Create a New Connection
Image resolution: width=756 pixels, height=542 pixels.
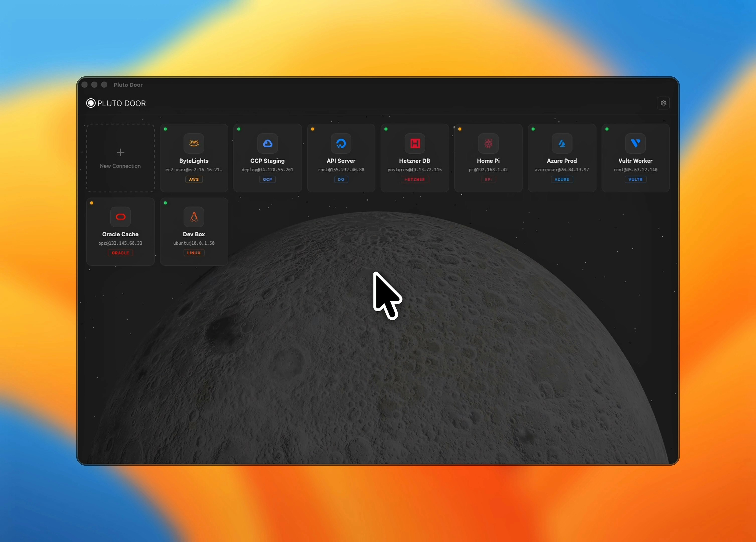pos(120,157)
